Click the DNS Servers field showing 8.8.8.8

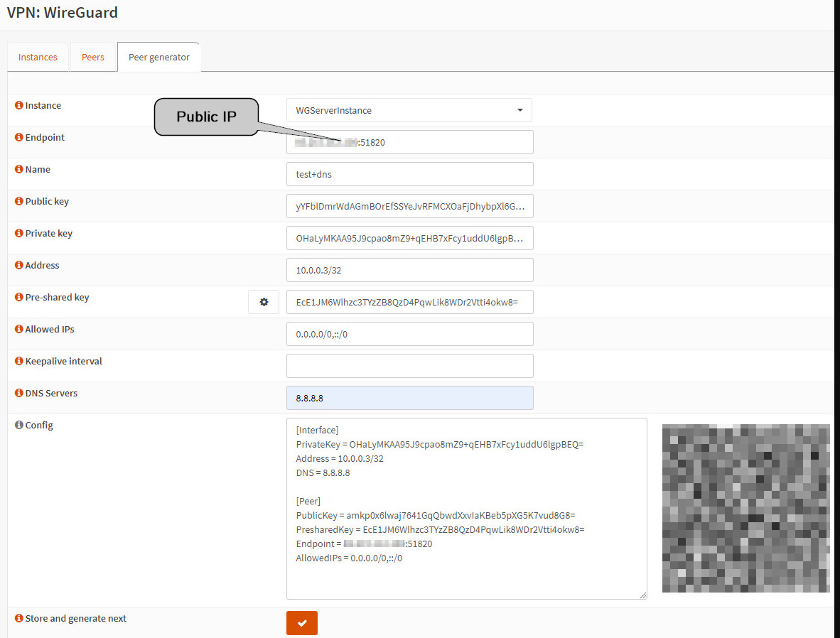(x=409, y=398)
